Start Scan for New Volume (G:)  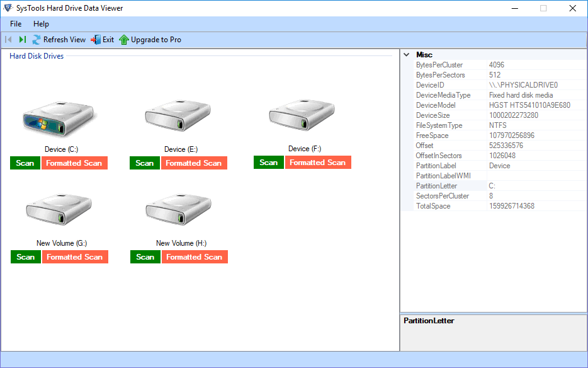click(26, 257)
